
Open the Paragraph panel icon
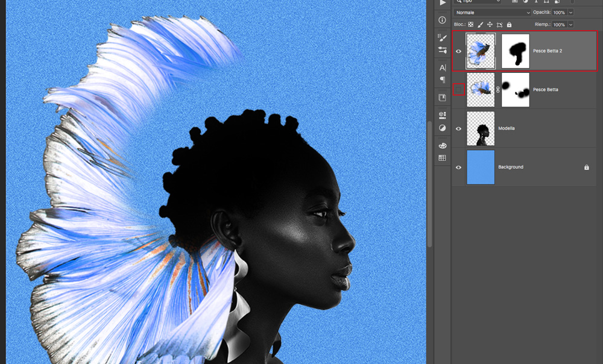click(443, 80)
